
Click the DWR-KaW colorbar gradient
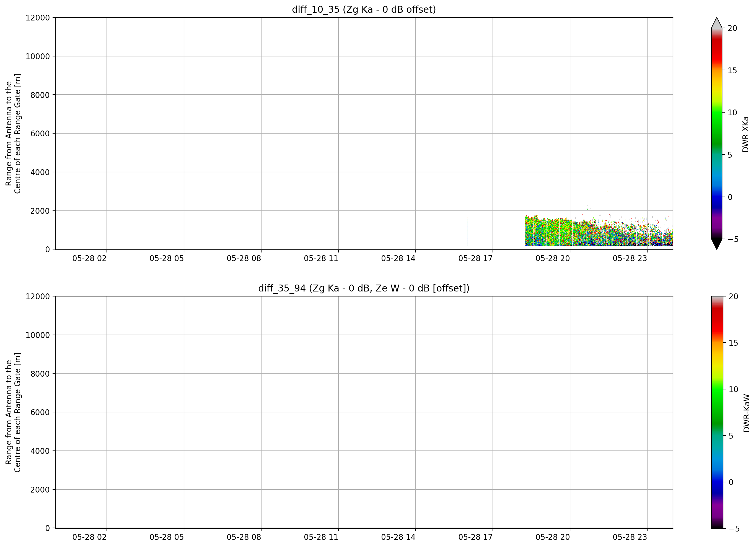pyautogui.click(x=717, y=412)
